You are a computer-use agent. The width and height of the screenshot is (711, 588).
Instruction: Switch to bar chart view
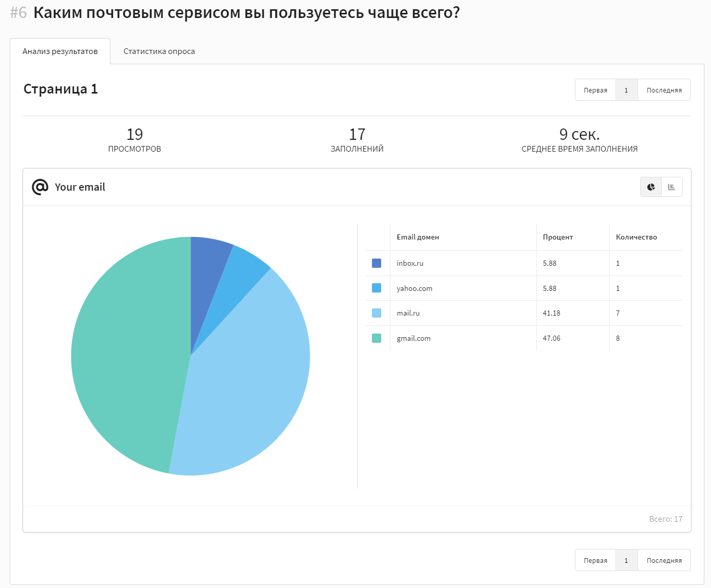pyautogui.click(x=672, y=187)
